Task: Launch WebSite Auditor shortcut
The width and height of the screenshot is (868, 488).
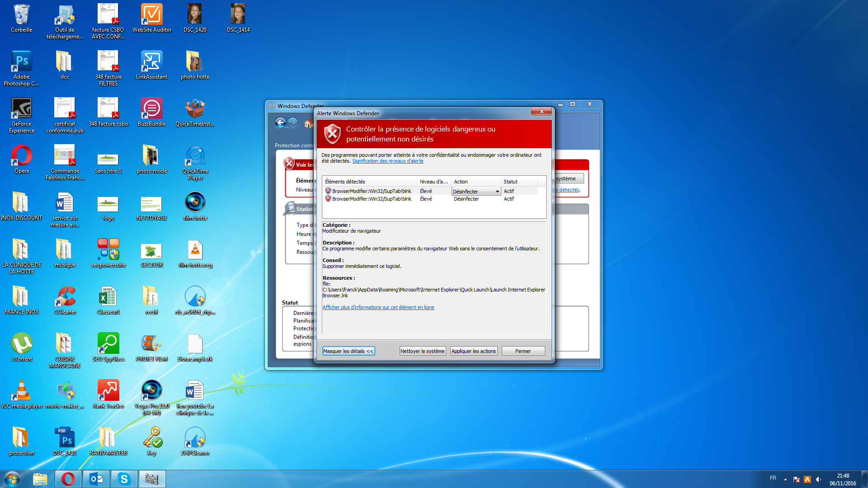Action: (151, 18)
